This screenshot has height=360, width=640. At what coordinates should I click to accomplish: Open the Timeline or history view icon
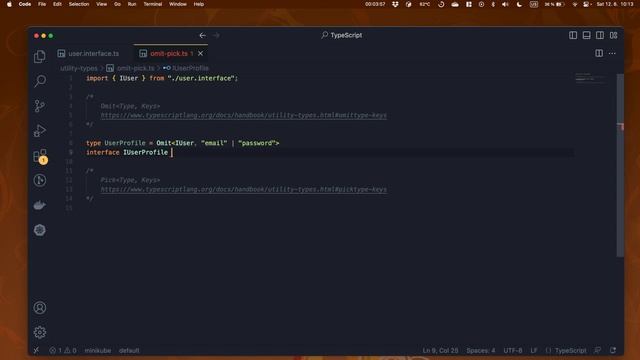coord(40,180)
